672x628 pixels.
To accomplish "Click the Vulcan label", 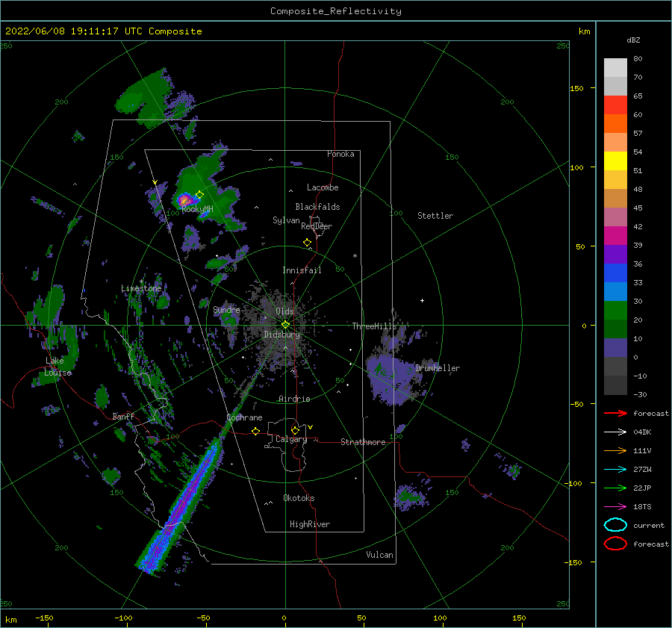I will 379,555.
